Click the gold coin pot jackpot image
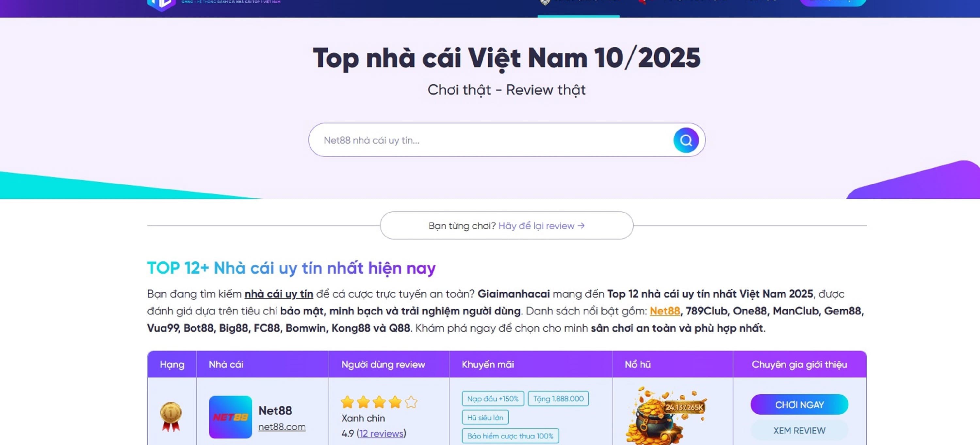This screenshot has width=980, height=445. pos(666,416)
